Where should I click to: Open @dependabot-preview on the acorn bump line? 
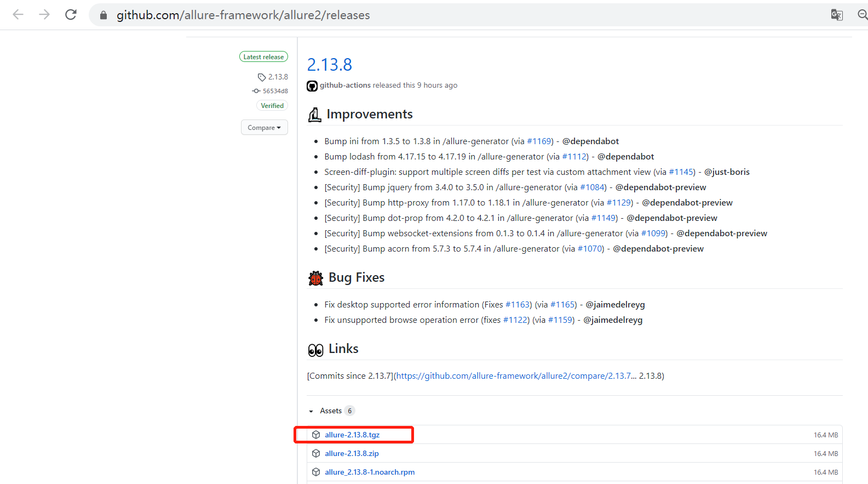pos(658,249)
